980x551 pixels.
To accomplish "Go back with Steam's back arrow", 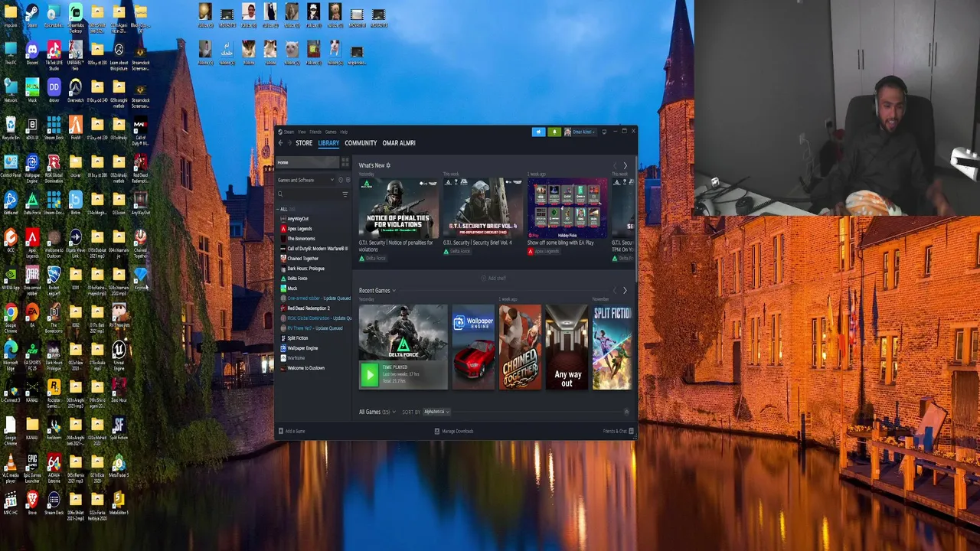I will [280, 143].
